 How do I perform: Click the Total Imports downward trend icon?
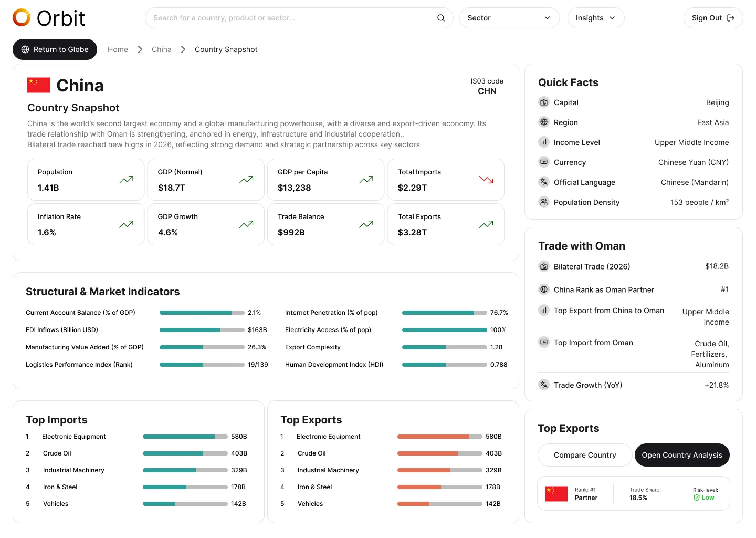tap(486, 180)
